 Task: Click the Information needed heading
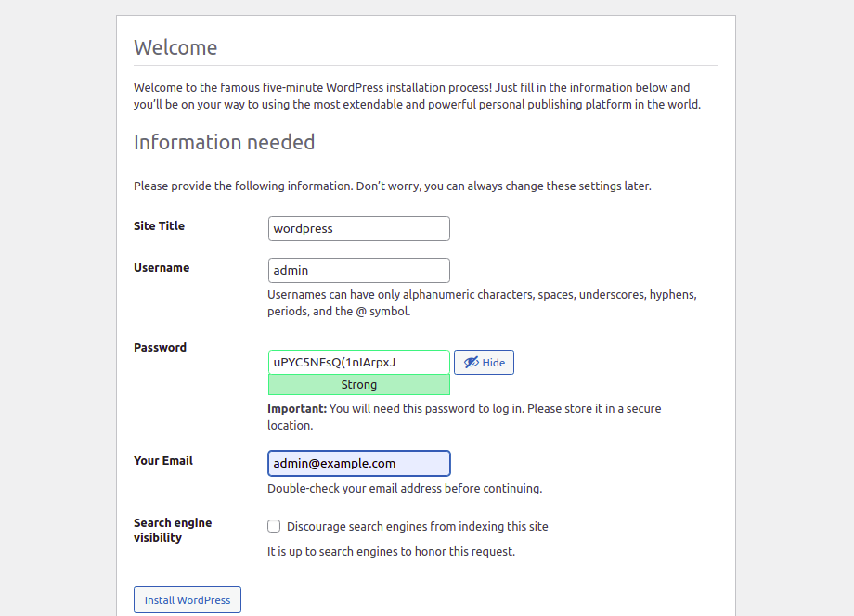[x=225, y=142]
